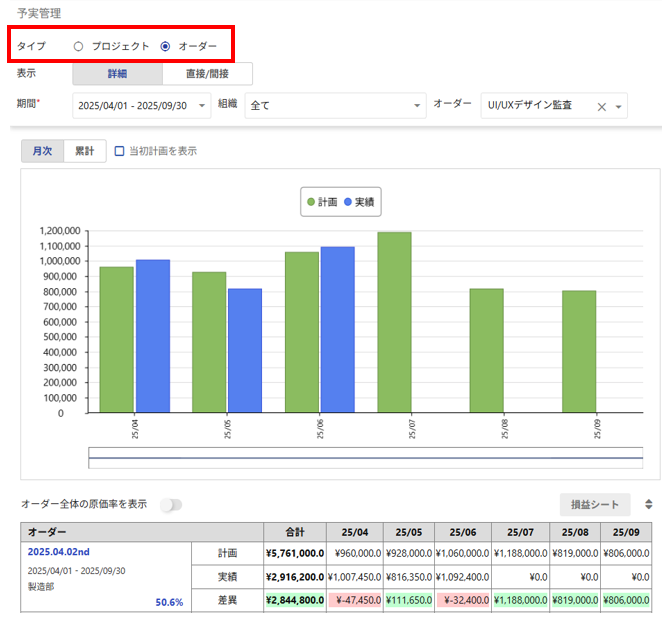
Task: Click the chart range slider bar
Action: [366, 458]
